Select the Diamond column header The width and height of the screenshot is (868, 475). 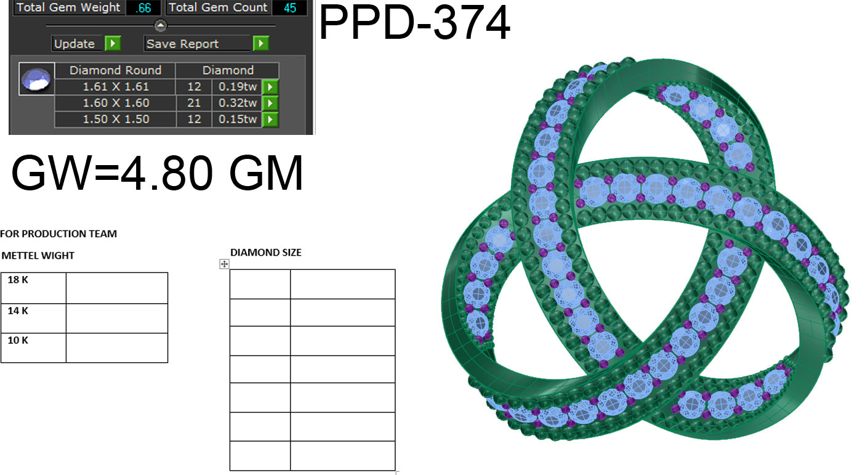pos(230,70)
